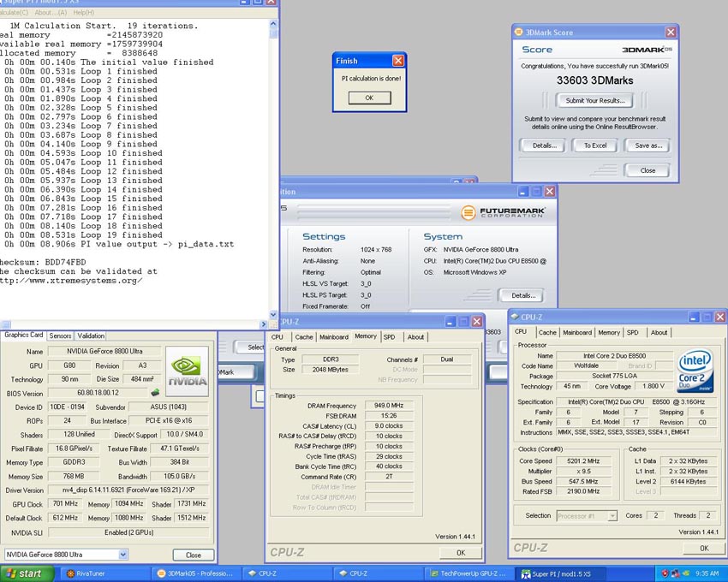The image size is (728, 582).
Task: Open Cache tab in CPU-Z processor window
Action: click(x=547, y=332)
